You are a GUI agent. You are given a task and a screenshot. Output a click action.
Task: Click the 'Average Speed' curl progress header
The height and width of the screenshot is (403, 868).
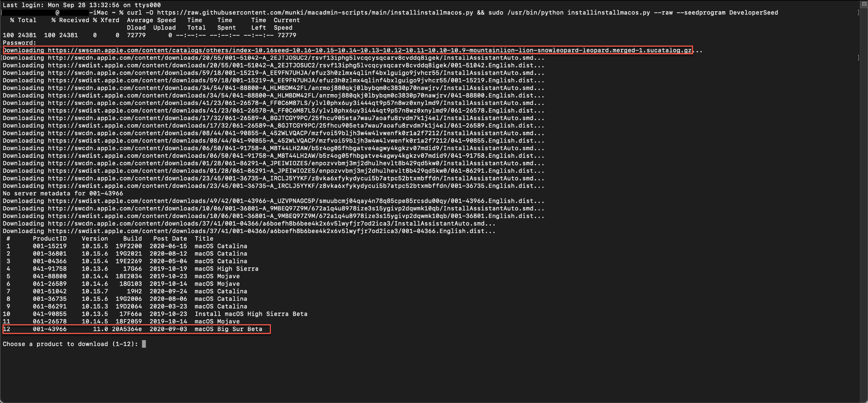pos(151,20)
